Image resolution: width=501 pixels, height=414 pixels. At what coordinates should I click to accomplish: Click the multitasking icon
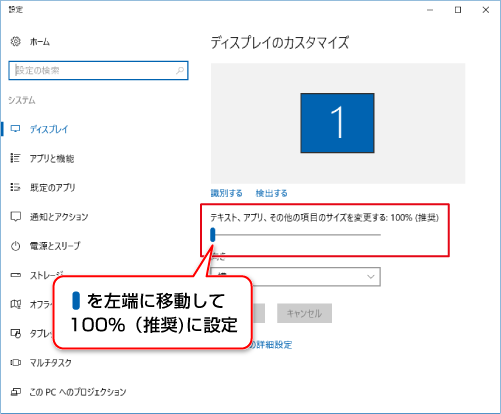15,362
